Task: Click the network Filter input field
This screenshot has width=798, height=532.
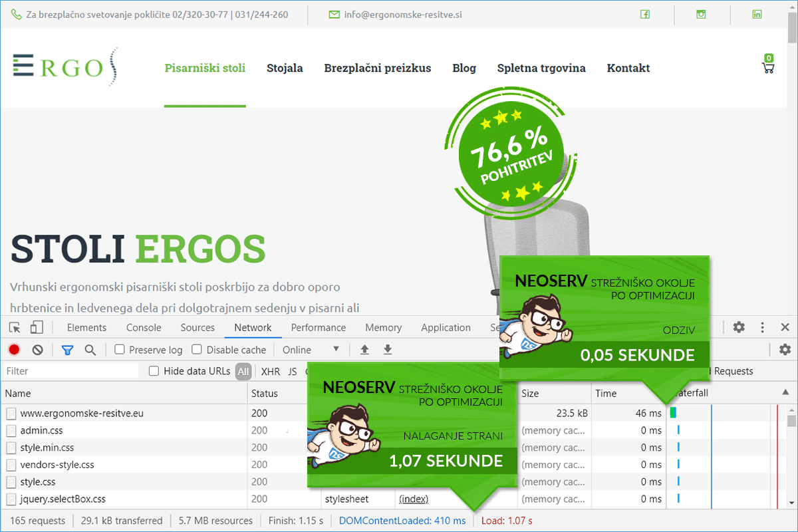Action: coord(70,371)
